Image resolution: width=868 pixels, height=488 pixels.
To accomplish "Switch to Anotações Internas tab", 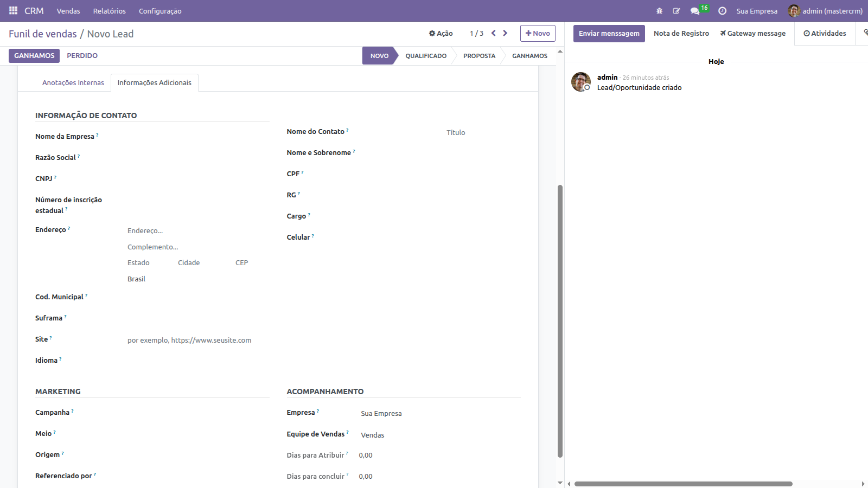I will coord(73,83).
